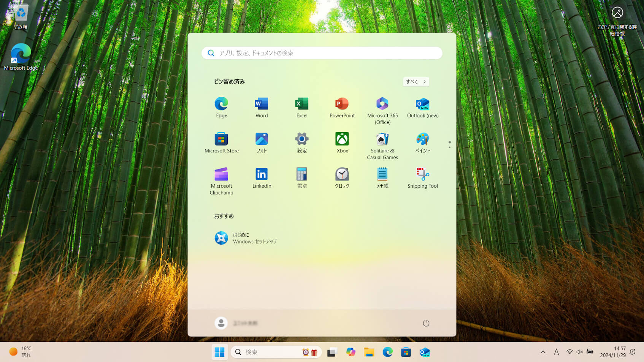The image size is (644, 362).
Task: Open File Explorer on the taskbar
Action: [x=369, y=352]
